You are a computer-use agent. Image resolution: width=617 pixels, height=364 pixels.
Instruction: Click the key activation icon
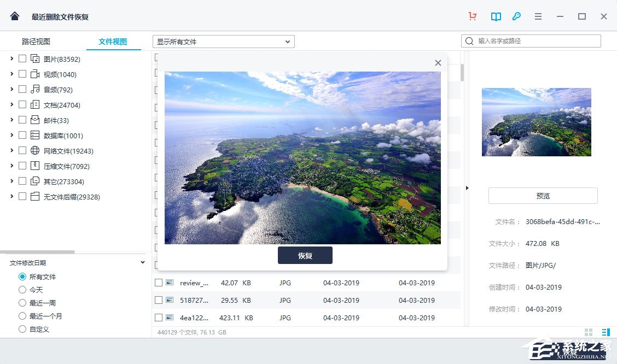pos(516,16)
